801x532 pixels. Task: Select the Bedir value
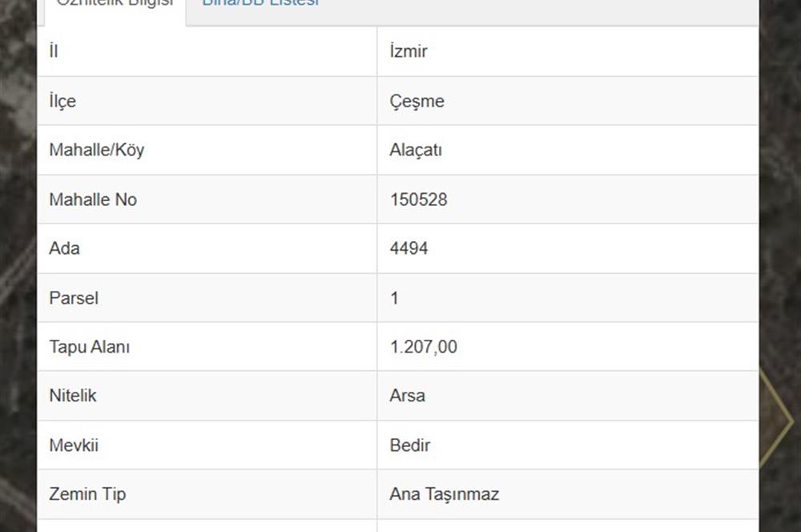409,445
